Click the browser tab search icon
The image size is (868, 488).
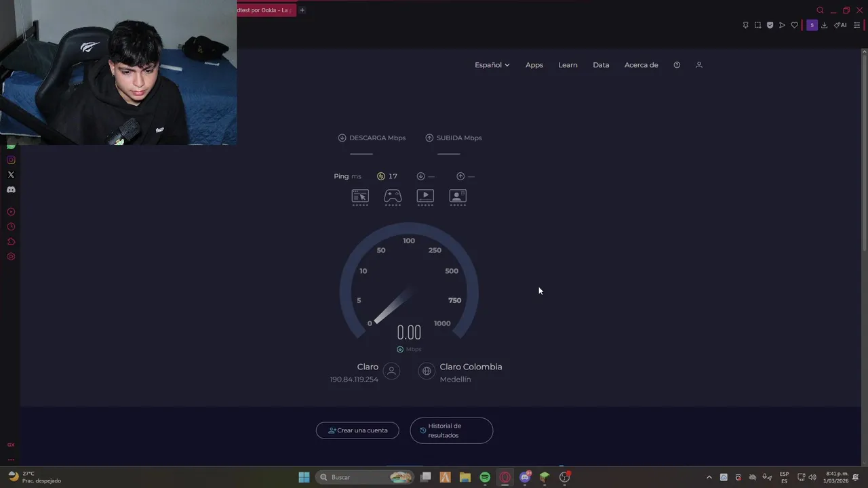coord(820,10)
